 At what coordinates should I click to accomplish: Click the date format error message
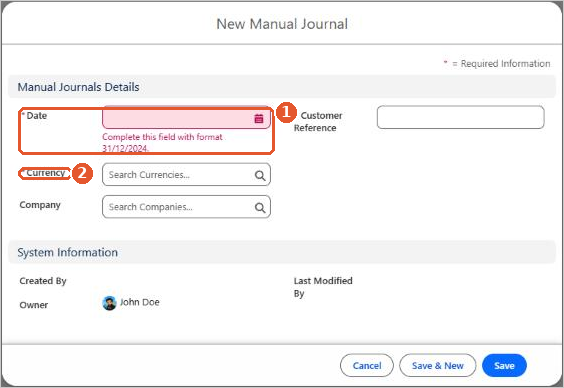click(163, 142)
